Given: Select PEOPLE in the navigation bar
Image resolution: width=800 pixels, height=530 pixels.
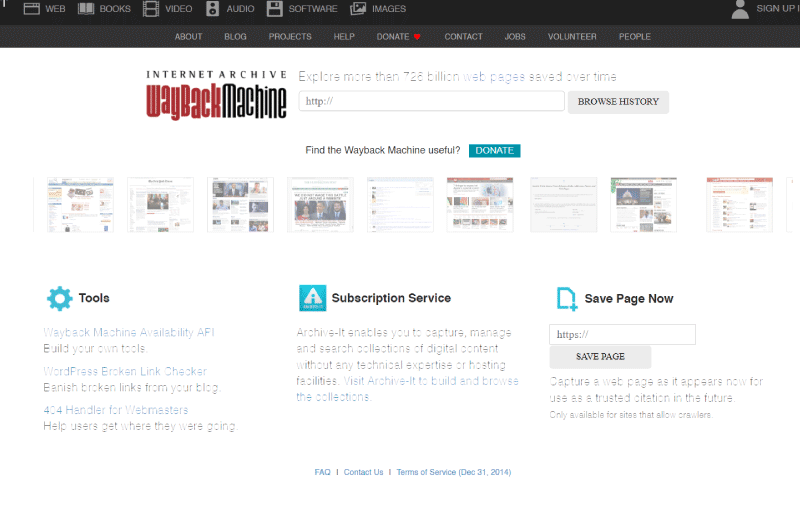Looking at the screenshot, I should (x=635, y=37).
